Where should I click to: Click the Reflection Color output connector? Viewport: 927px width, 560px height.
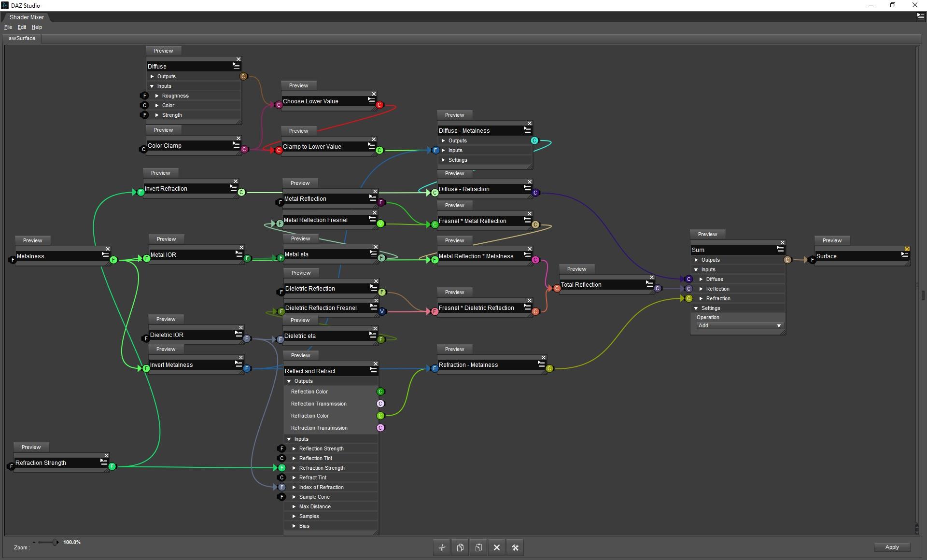380,392
